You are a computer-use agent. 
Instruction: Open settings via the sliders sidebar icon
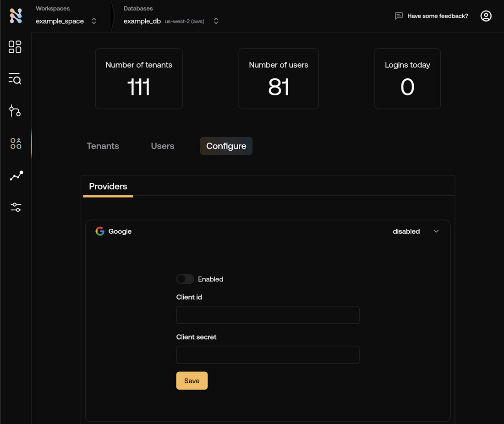[15, 207]
